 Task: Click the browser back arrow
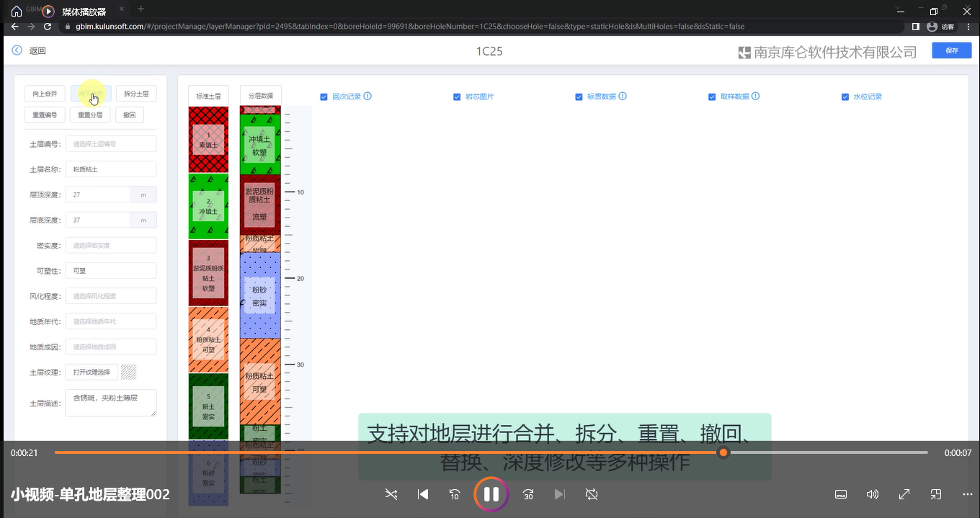coord(14,26)
